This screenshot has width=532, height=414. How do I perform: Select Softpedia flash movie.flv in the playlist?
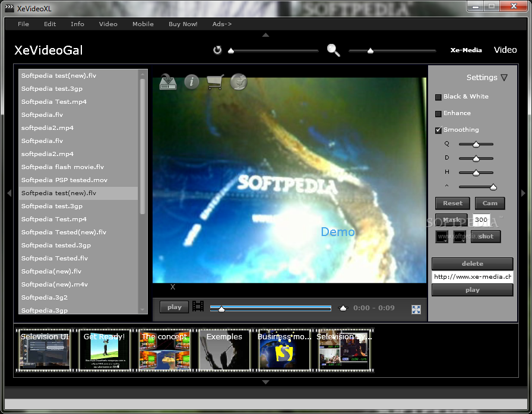click(x=78, y=167)
